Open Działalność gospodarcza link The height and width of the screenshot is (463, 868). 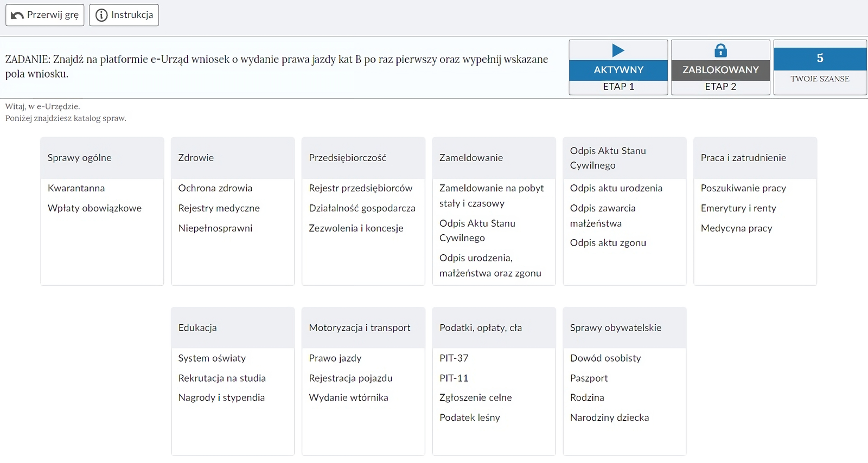362,208
